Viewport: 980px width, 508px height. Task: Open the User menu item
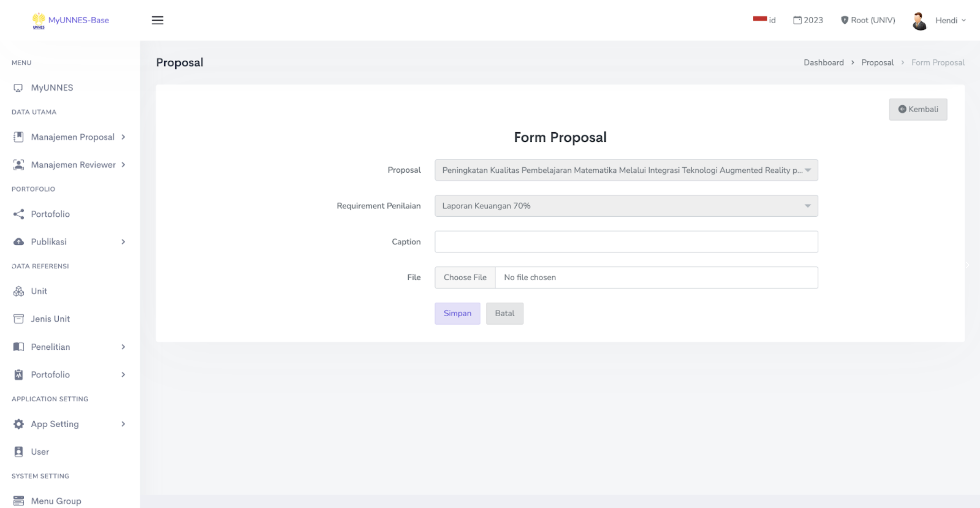(x=40, y=452)
